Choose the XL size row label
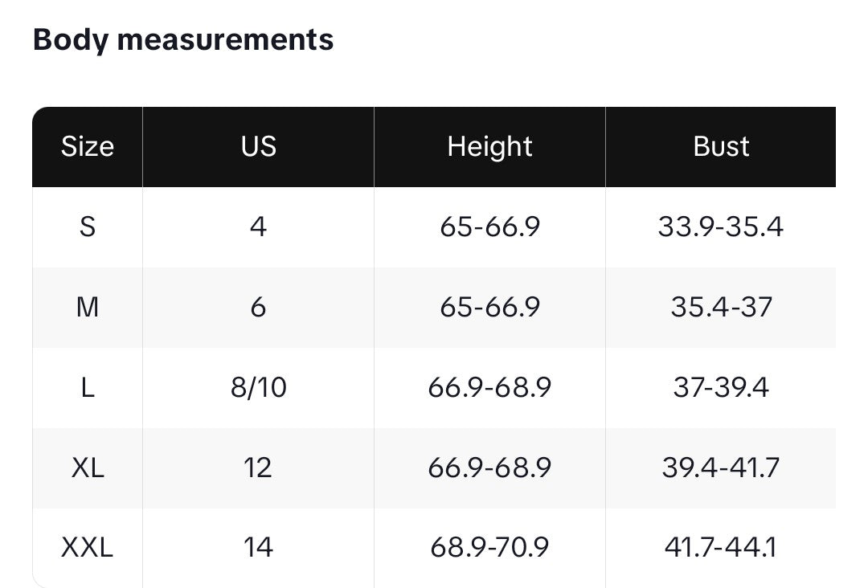Screen dimensions: 868x588 pos(88,468)
